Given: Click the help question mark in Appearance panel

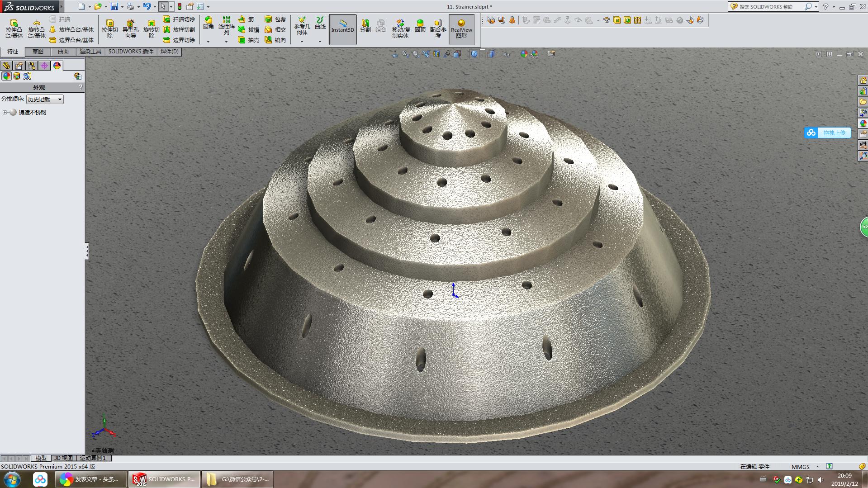Looking at the screenshot, I should [81, 87].
